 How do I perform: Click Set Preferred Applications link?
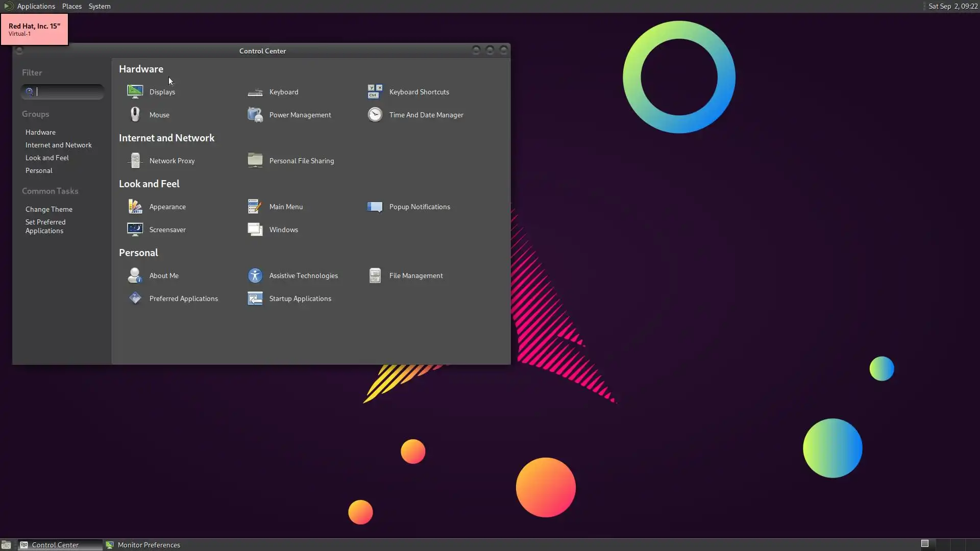pyautogui.click(x=45, y=227)
